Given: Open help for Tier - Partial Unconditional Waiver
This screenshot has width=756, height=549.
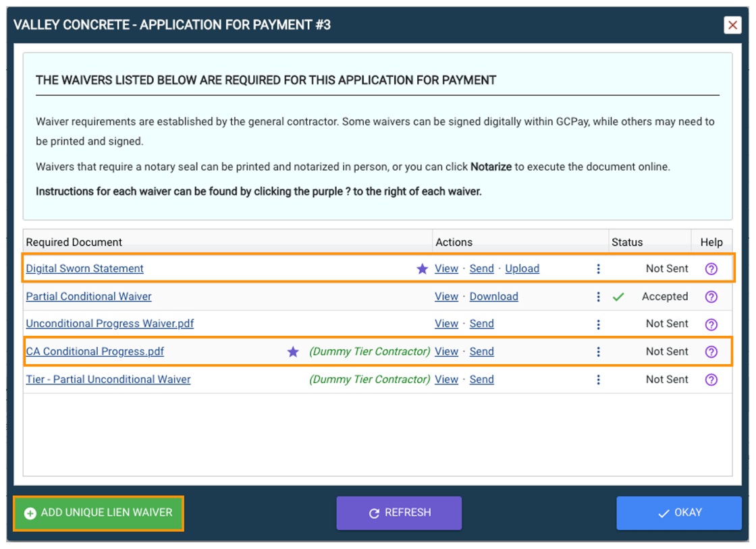Looking at the screenshot, I should click(x=711, y=379).
